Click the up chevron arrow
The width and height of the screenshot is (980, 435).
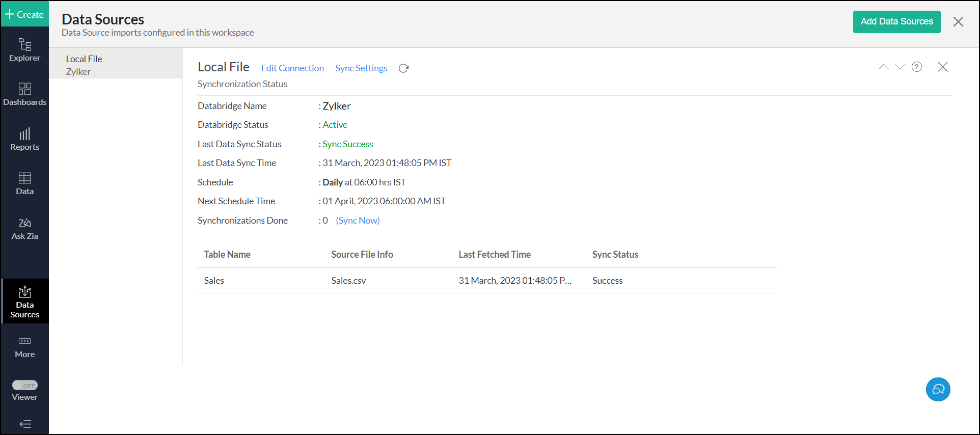pos(883,67)
